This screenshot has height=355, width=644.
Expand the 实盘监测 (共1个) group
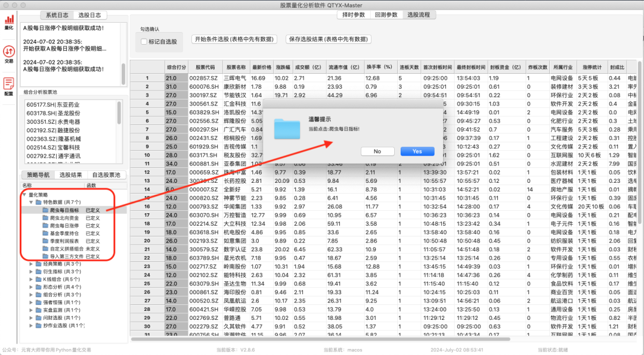click(31, 310)
